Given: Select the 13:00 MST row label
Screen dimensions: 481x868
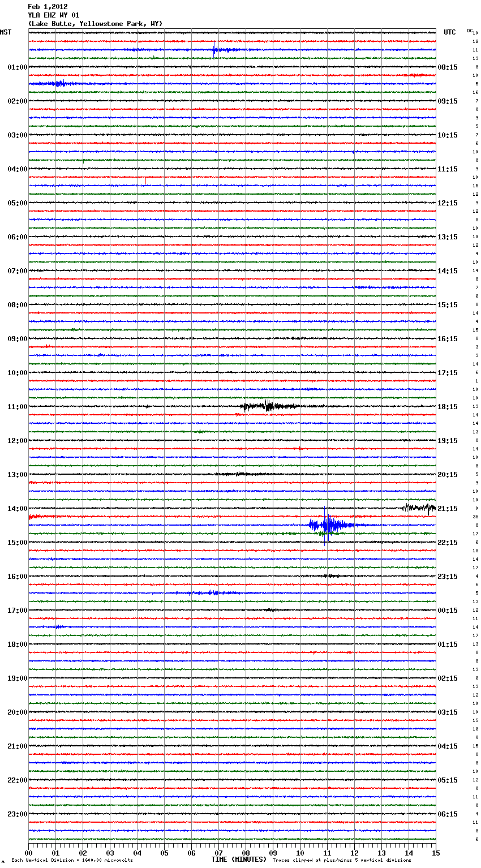Looking at the screenshot, I should [x=18, y=475].
